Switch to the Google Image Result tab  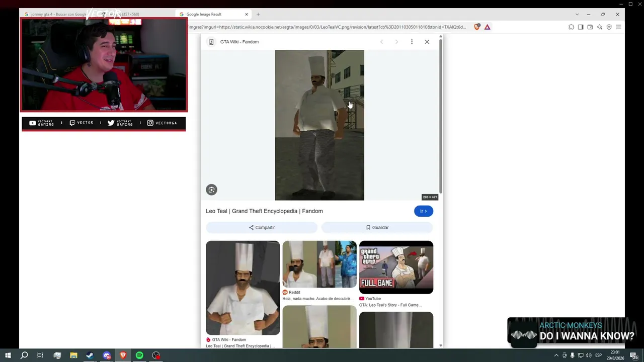coord(214,14)
